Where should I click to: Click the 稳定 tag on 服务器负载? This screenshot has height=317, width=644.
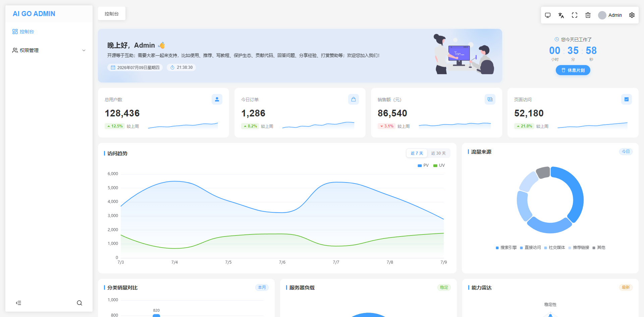coord(444,287)
